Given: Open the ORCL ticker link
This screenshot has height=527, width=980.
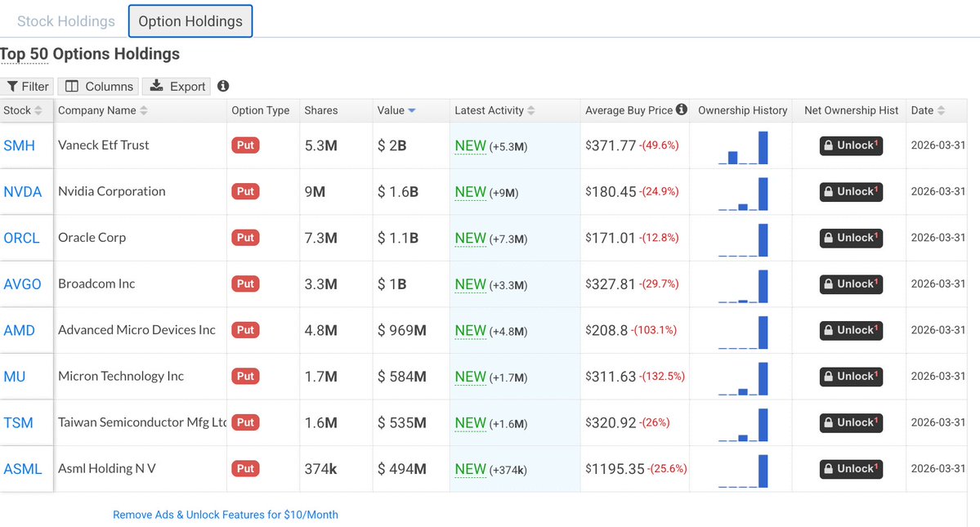Looking at the screenshot, I should [21, 238].
